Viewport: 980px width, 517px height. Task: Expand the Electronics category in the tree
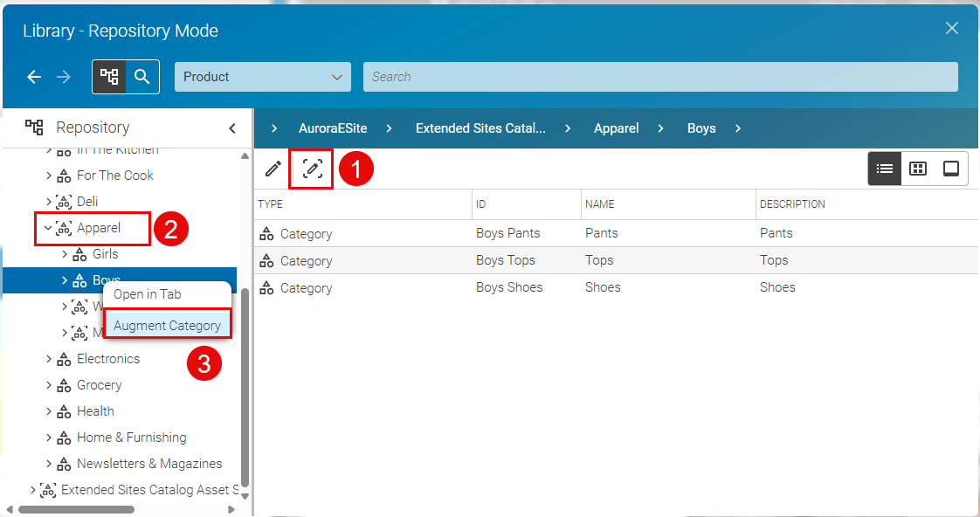pyautogui.click(x=48, y=358)
